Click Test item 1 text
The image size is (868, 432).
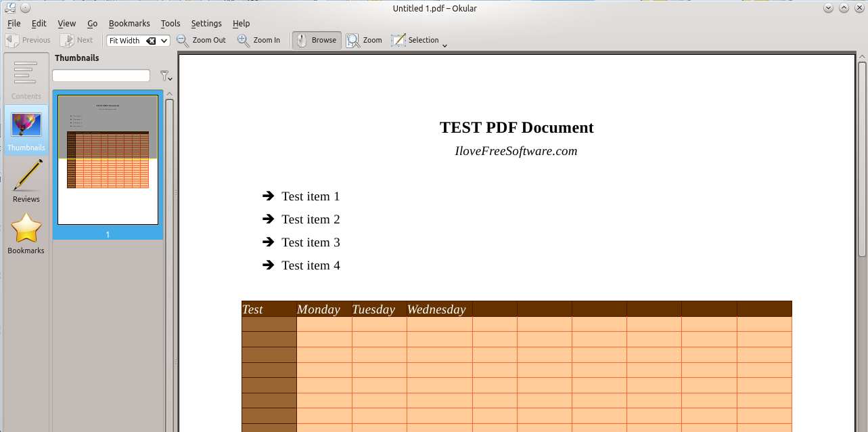coord(311,196)
